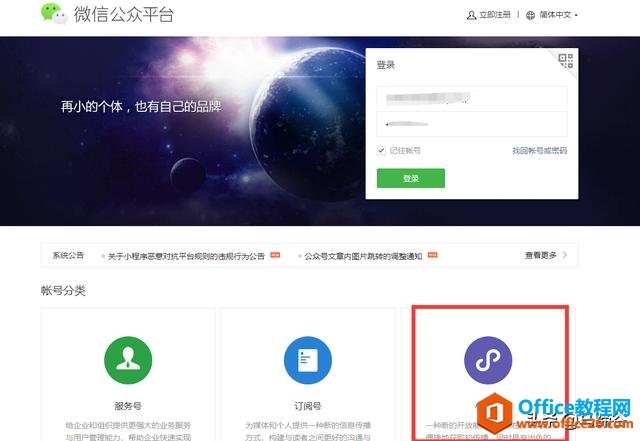The width and height of the screenshot is (640, 441).
Task: Click the globe language icon
Action: (530, 15)
